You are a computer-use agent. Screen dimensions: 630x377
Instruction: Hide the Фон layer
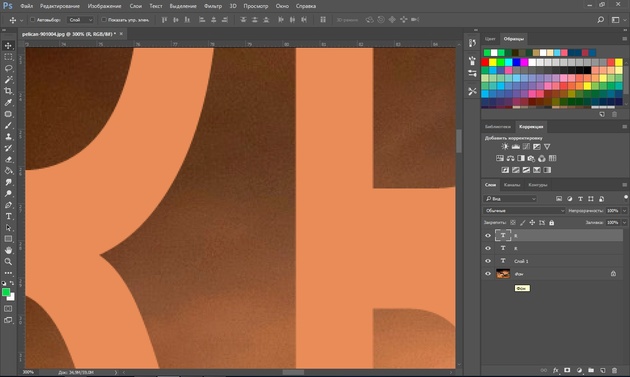(x=488, y=274)
